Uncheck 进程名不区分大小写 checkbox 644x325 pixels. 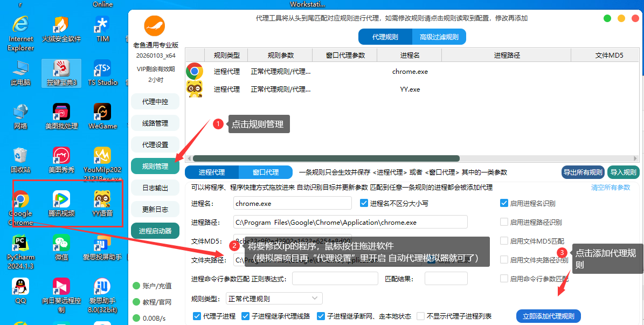[363, 203]
